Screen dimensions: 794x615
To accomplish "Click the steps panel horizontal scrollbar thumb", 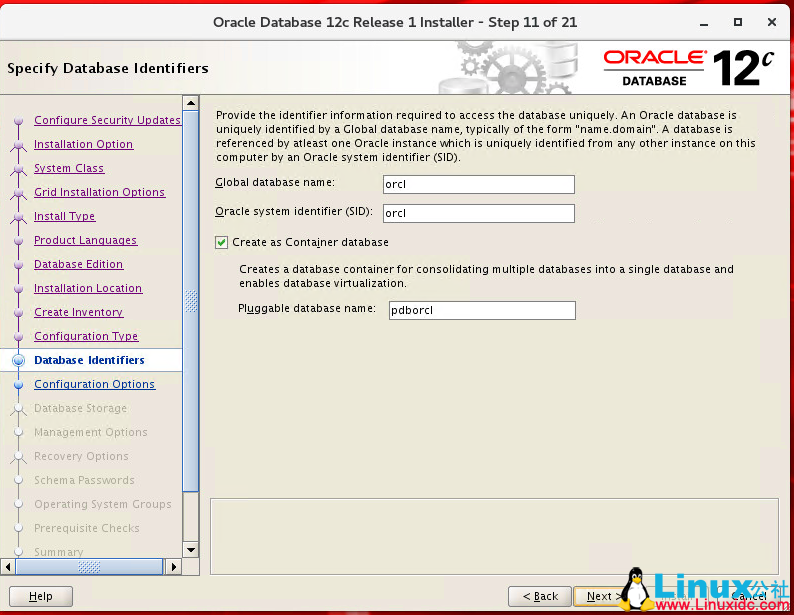I will pos(89,566).
